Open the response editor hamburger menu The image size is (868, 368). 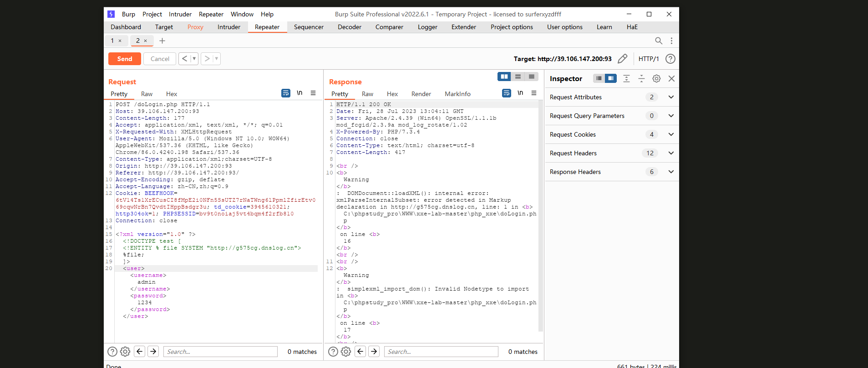[534, 93]
